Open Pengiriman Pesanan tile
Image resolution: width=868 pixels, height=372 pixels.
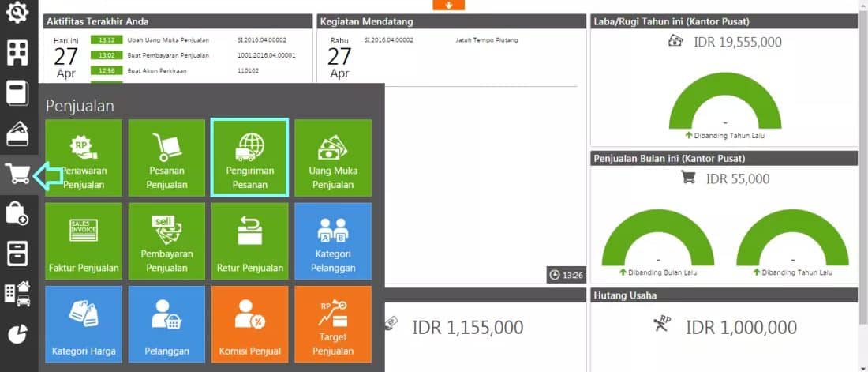click(249, 158)
